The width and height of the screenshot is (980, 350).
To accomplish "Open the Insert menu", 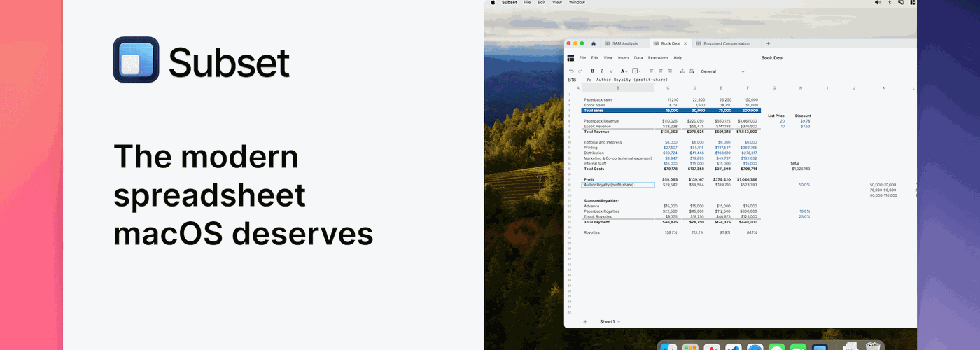I will pos(623,58).
